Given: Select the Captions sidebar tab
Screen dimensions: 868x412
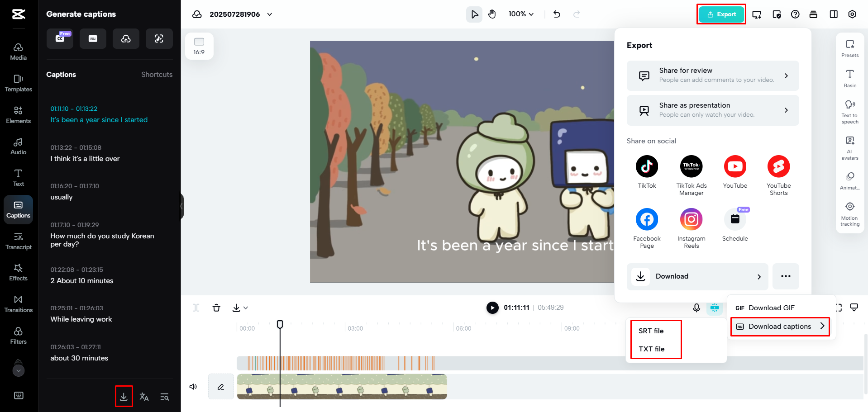Looking at the screenshot, I should [x=18, y=209].
